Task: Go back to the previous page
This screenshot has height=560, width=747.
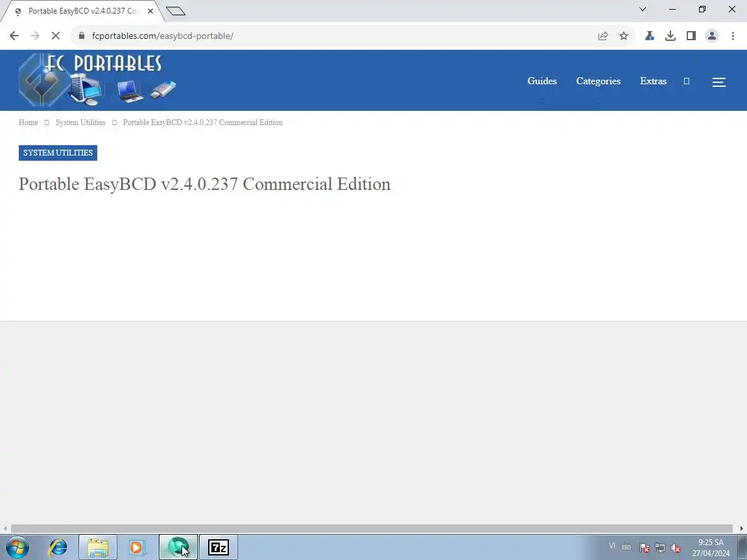Action: 14,36
